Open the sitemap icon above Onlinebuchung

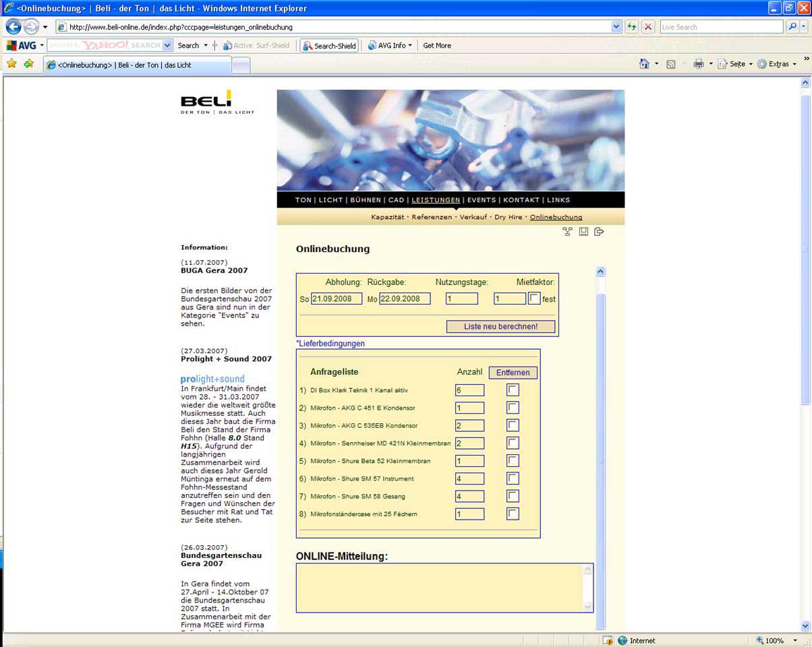click(567, 232)
